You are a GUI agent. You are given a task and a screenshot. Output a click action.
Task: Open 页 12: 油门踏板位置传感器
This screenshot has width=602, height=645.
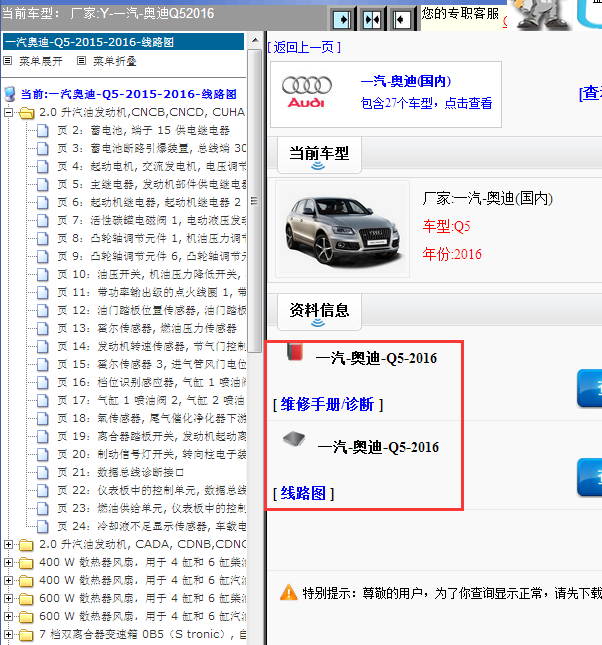151,310
